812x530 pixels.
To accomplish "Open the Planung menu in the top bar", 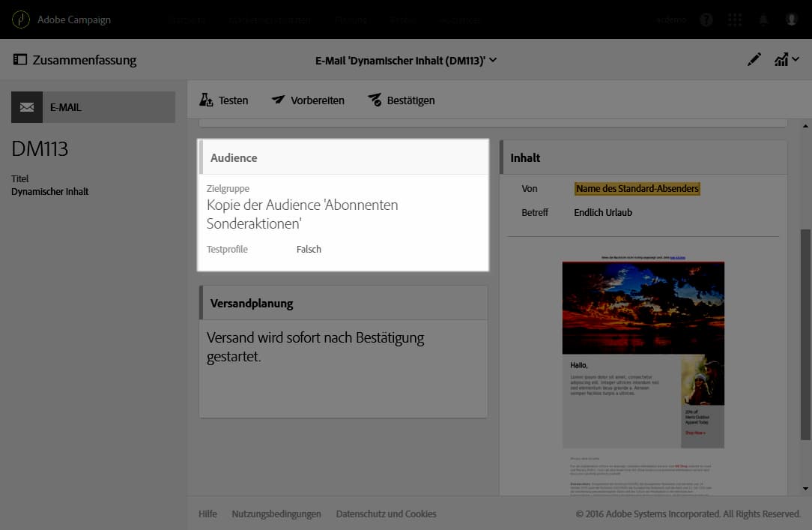I will click(x=350, y=19).
